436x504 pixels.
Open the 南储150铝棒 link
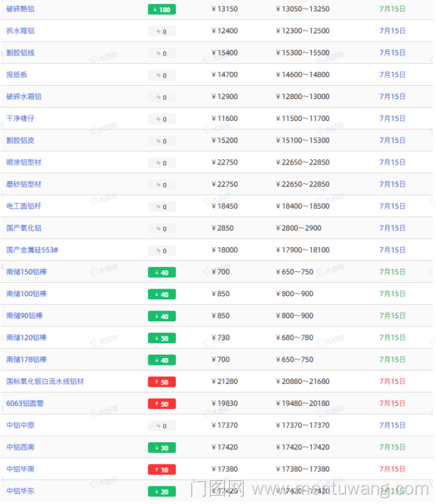click(x=26, y=272)
